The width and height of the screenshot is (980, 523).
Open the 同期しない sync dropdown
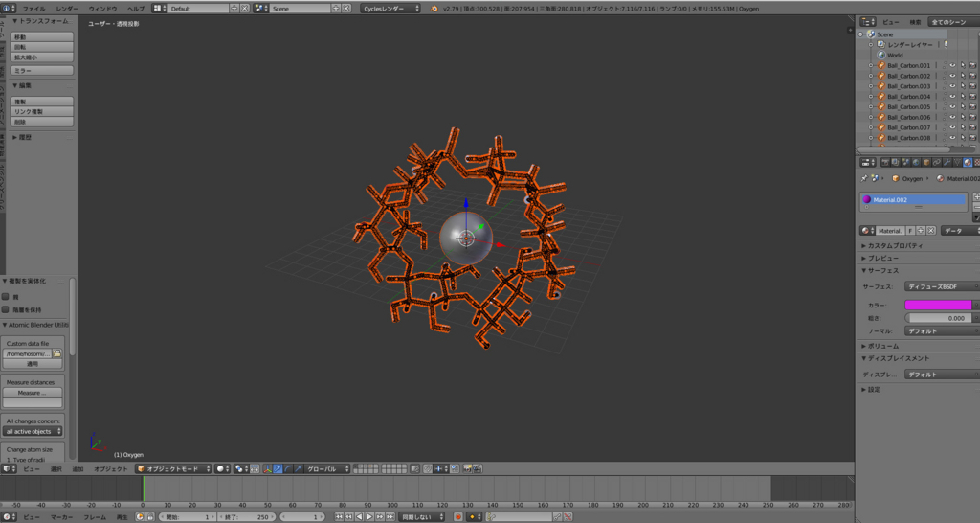pos(422,516)
